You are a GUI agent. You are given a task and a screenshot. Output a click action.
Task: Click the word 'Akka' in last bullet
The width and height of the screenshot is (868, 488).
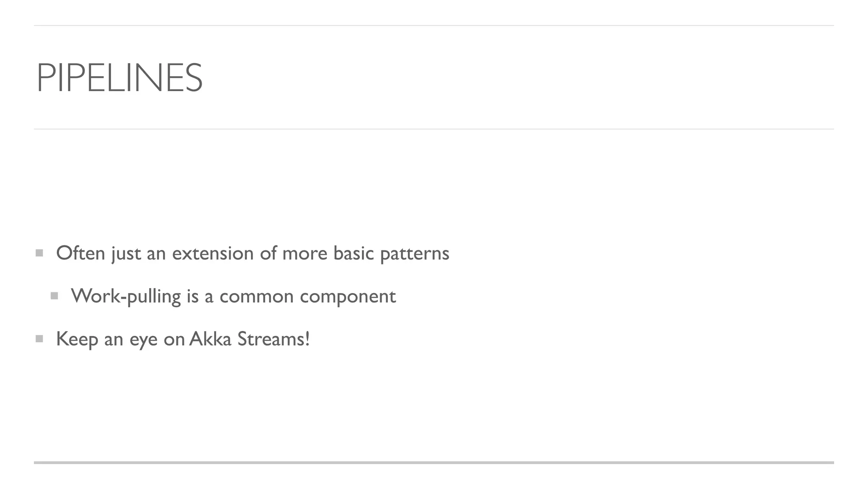pyautogui.click(x=210, y=338)
